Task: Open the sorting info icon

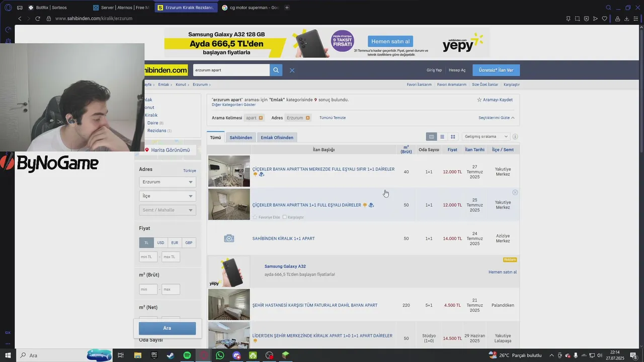Action: pos(515,137)
